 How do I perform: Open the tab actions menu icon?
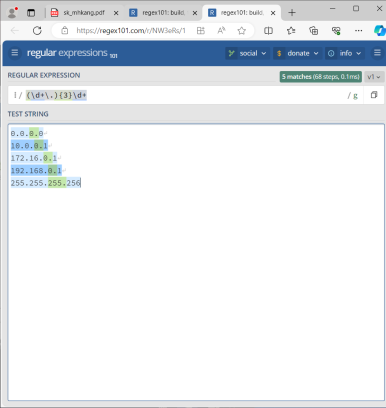click(x=31, y=13)
